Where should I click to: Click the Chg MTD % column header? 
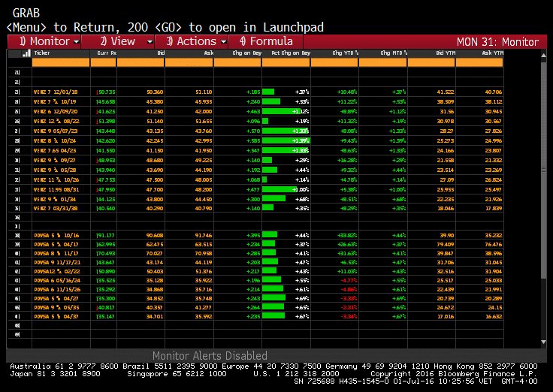pyautogui.click(x=394, y=53)
